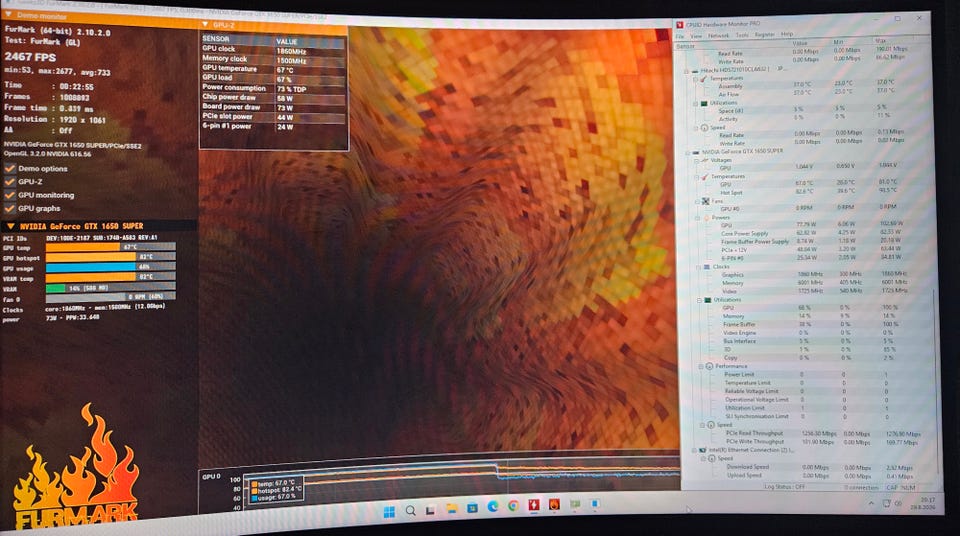Click the Hitachi Speed gauge icon

(x=704, y=127)
